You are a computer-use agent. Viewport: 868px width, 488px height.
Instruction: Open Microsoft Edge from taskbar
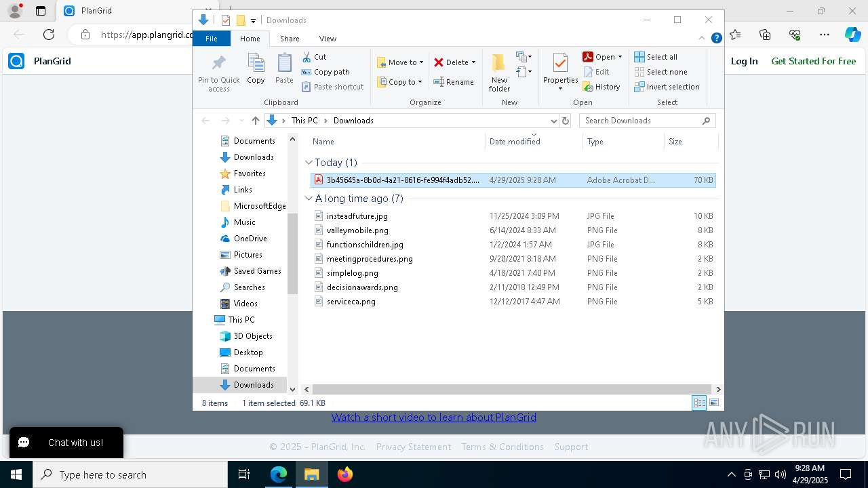[x=279, y=474]
